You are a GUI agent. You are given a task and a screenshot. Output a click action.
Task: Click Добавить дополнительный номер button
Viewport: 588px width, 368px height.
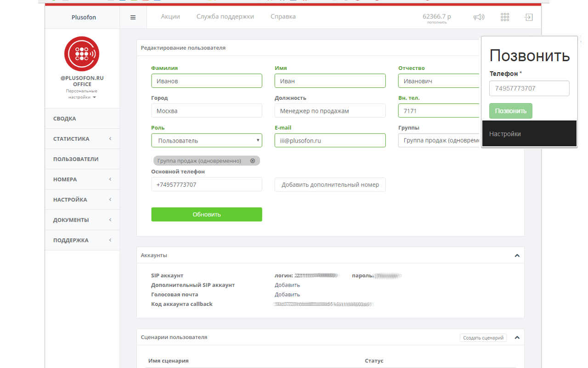[x=330, y=184]
